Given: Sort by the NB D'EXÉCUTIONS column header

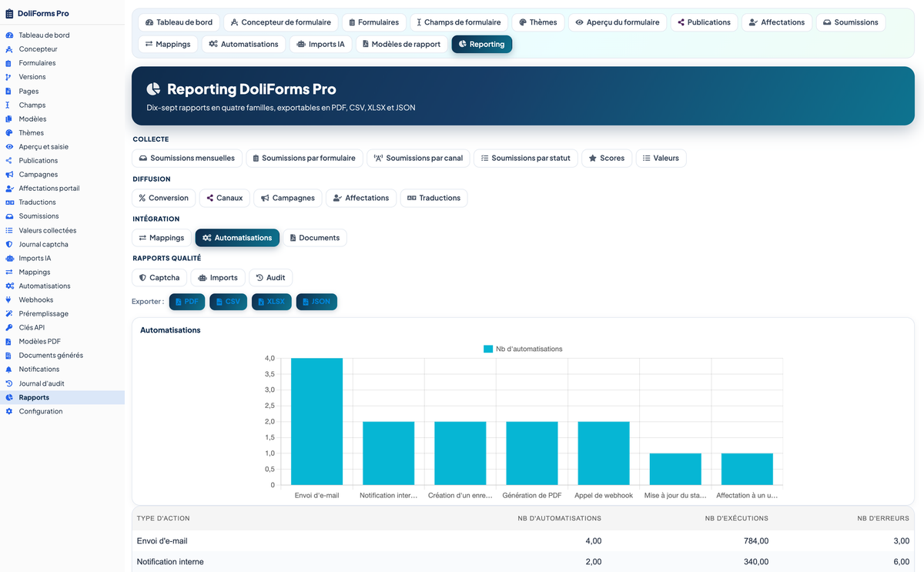Looking at the screenshot, I should [736, 518].
